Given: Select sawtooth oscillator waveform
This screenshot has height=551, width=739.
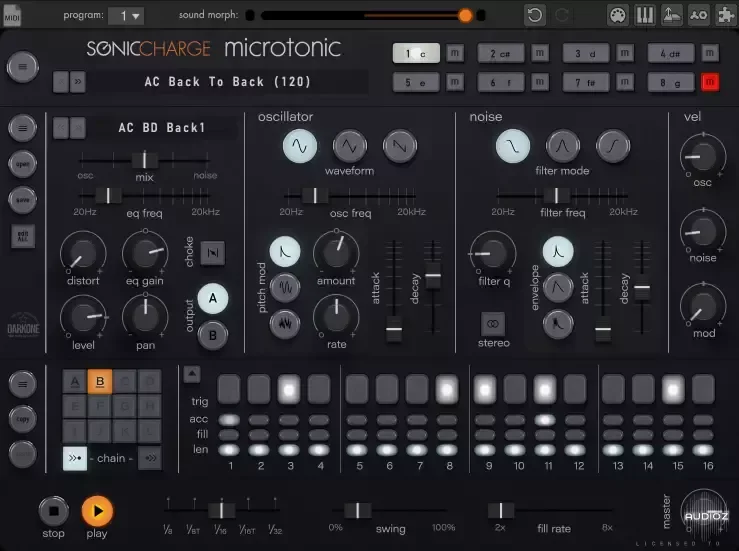Looking at the screenshot, I should (x=400, y=146).
